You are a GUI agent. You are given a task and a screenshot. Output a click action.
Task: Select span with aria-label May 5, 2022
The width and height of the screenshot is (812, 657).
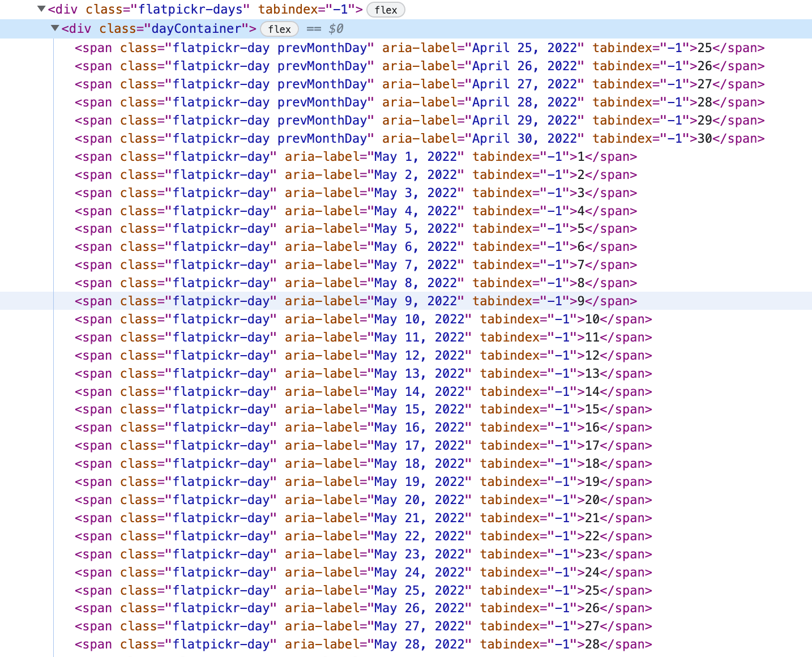(x=356, y=229)
